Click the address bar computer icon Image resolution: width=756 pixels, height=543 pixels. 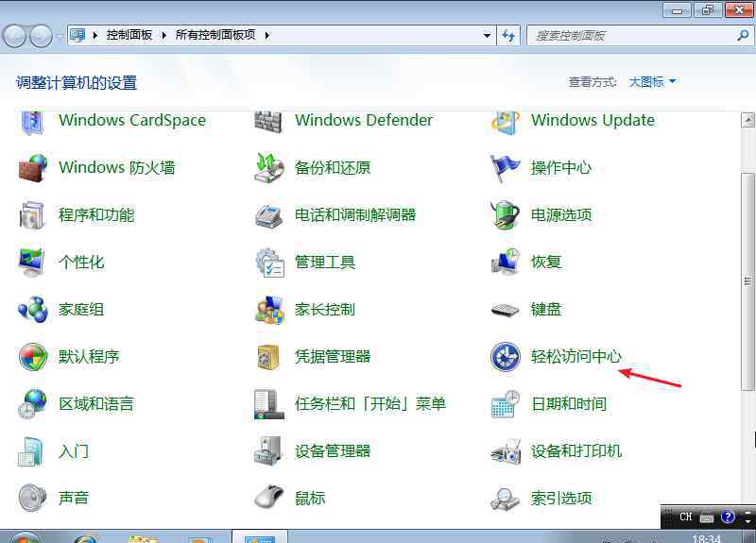click(x=77, y=35)
